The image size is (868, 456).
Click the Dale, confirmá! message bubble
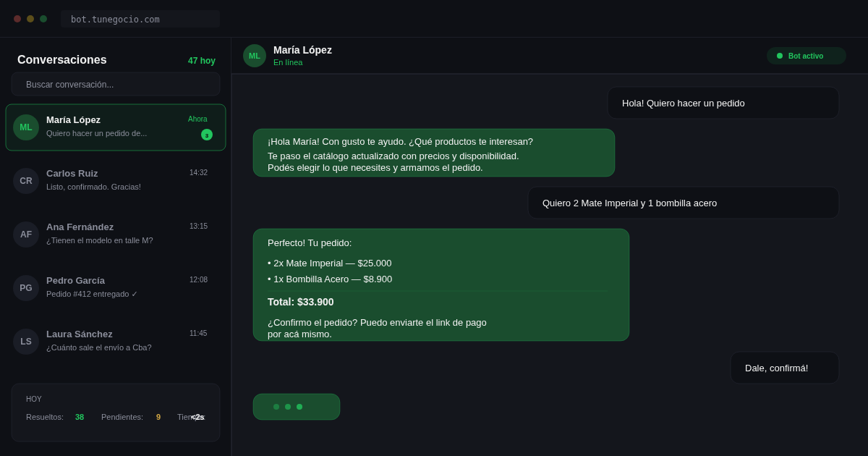pyautogui.click(x=784, y=368)
